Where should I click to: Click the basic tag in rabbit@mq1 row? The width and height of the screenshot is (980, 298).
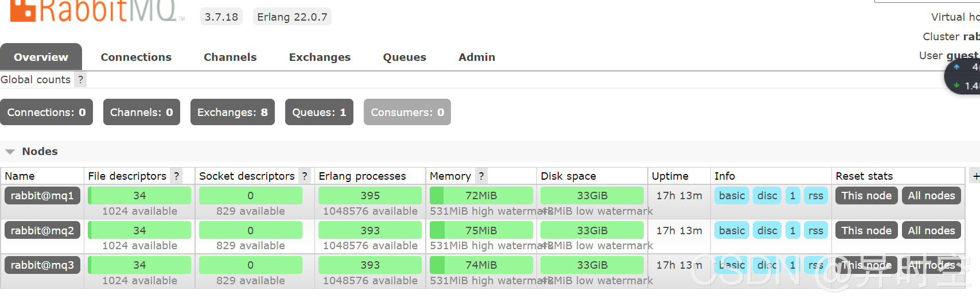(x=732, y=196)
